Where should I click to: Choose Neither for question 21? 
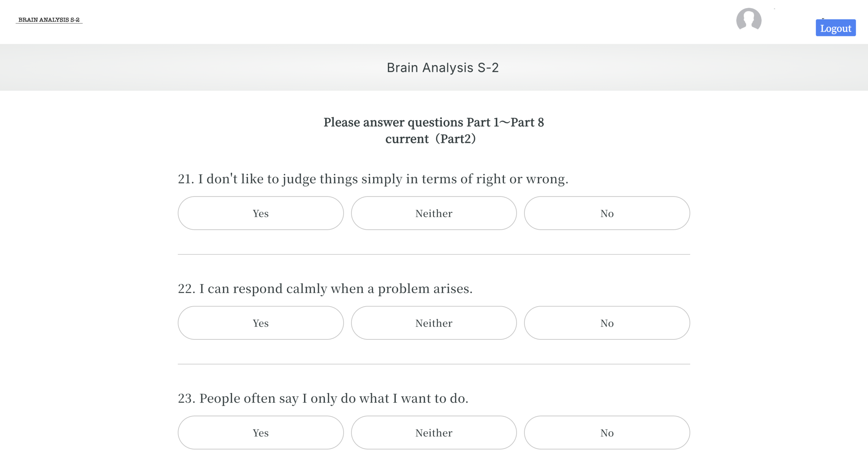coord(434,213)
